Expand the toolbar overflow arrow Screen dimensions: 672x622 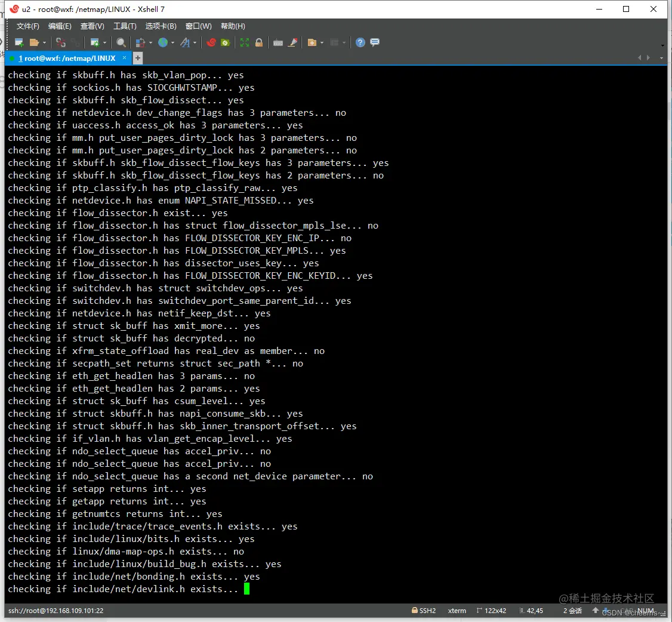click(662, 45)
